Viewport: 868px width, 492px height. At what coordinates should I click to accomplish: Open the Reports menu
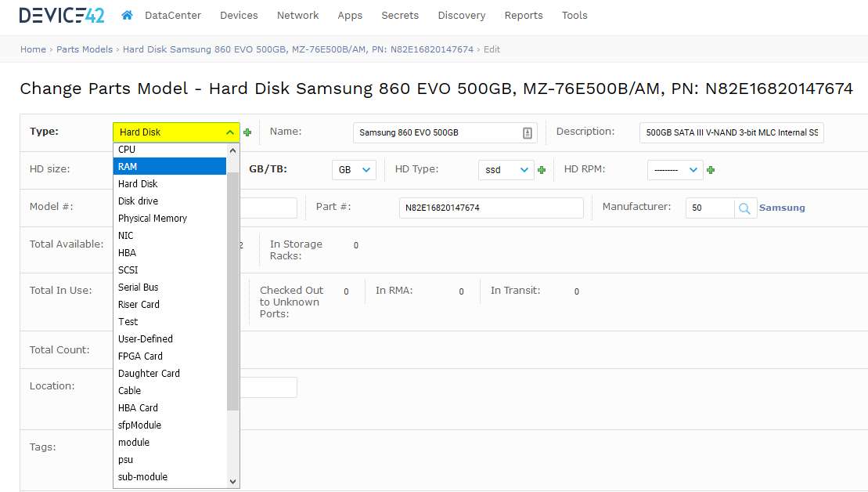point(523,16)
